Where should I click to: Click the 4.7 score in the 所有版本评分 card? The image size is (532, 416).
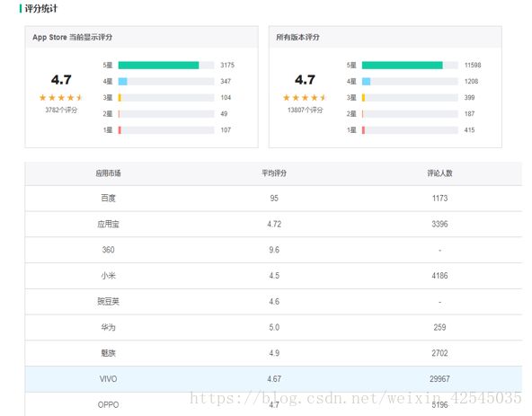(305, 80)
